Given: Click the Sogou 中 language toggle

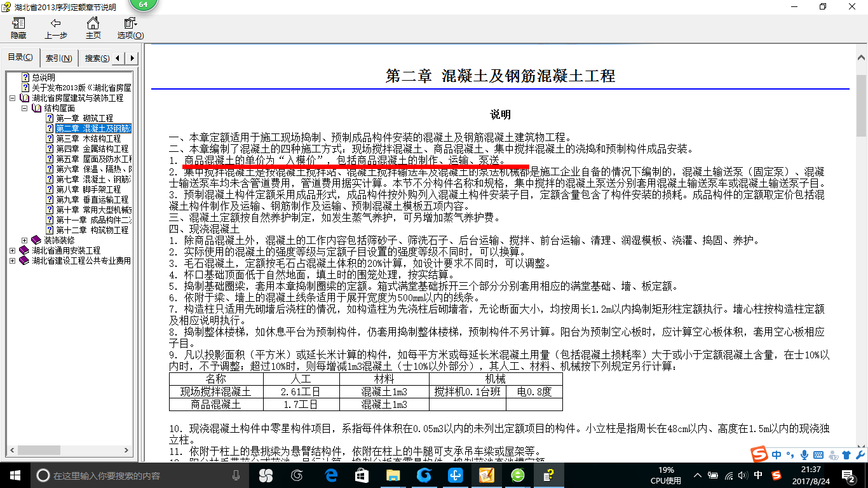Looking at the screenshot, I should tap(776, 454).
